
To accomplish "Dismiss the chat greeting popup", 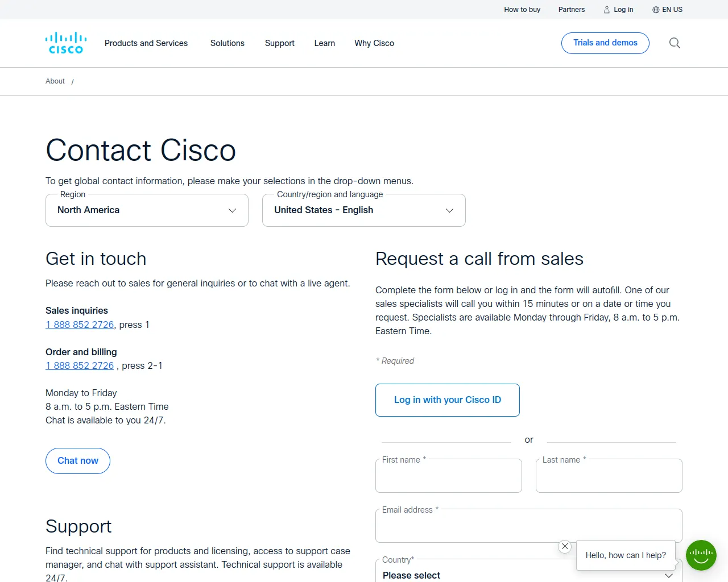I will tap(565, 546).
